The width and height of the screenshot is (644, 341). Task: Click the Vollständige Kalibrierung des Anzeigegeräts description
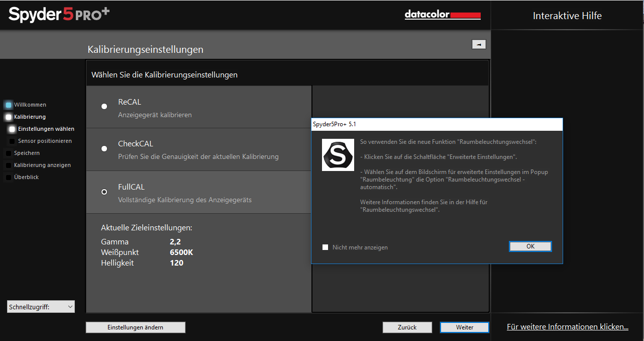click(185, 200)
